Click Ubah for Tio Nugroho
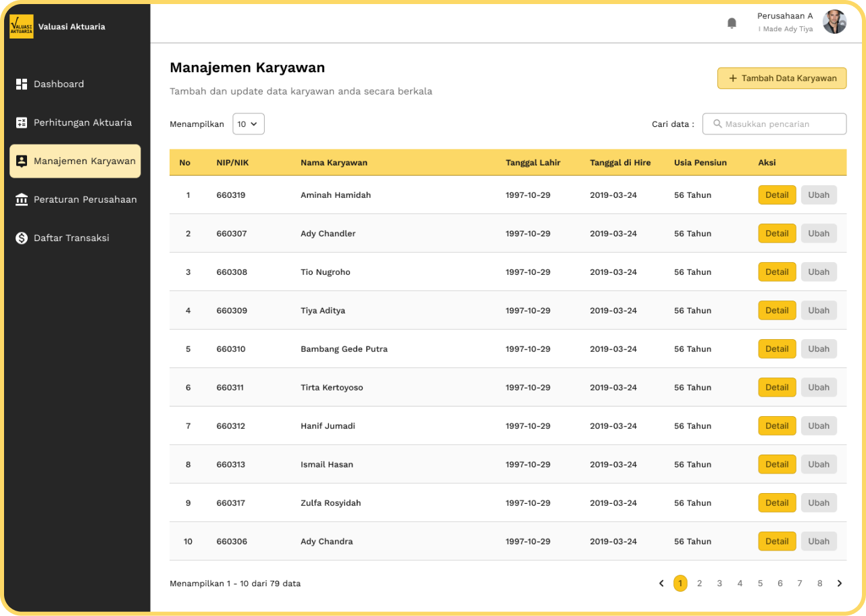 [819, 272]
